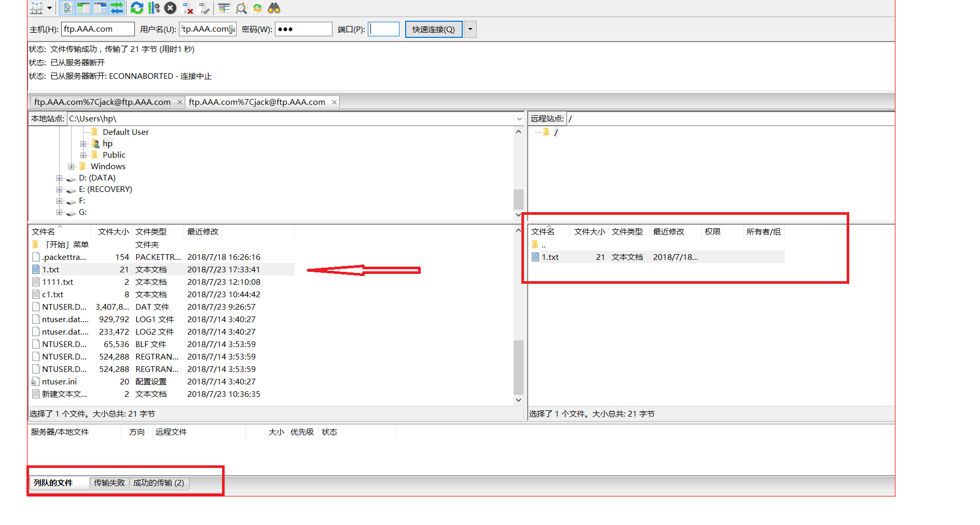Switch to 列队的文件 tab

[59, 483]
